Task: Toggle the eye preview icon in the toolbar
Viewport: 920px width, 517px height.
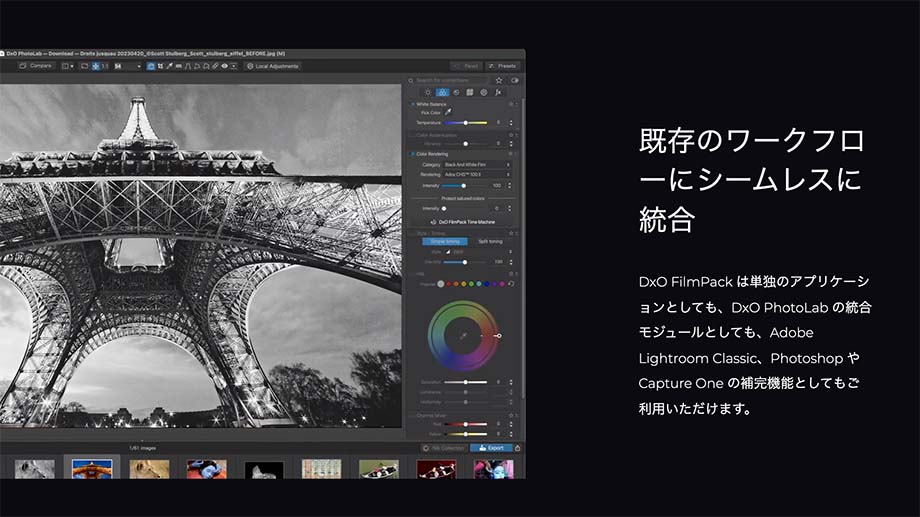Action: point(225,66)
